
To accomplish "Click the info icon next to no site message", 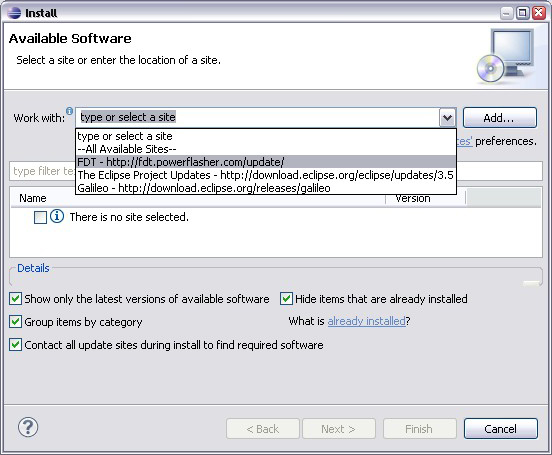I will point(57,216).
